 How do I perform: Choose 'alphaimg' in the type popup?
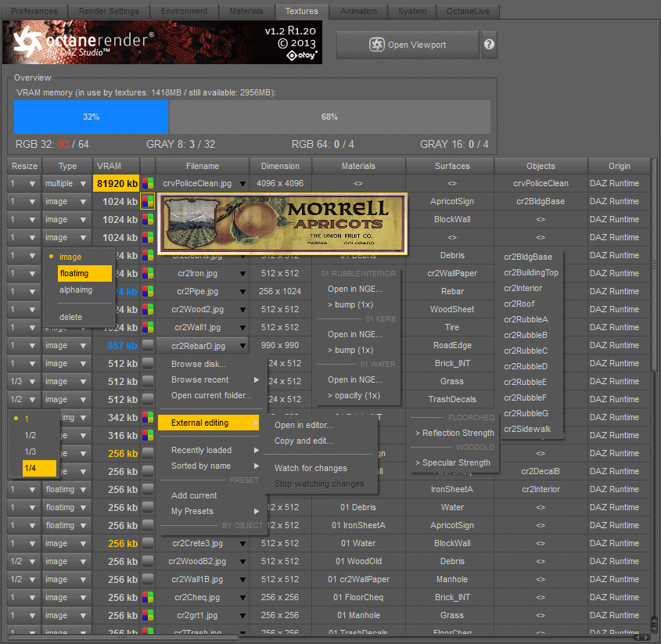coord(76,290)
